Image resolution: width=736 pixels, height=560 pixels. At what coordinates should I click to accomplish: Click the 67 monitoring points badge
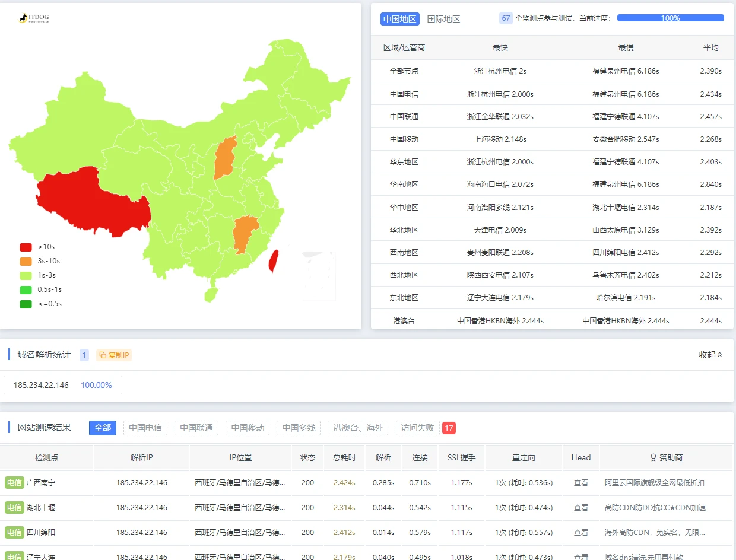point(506,18)
